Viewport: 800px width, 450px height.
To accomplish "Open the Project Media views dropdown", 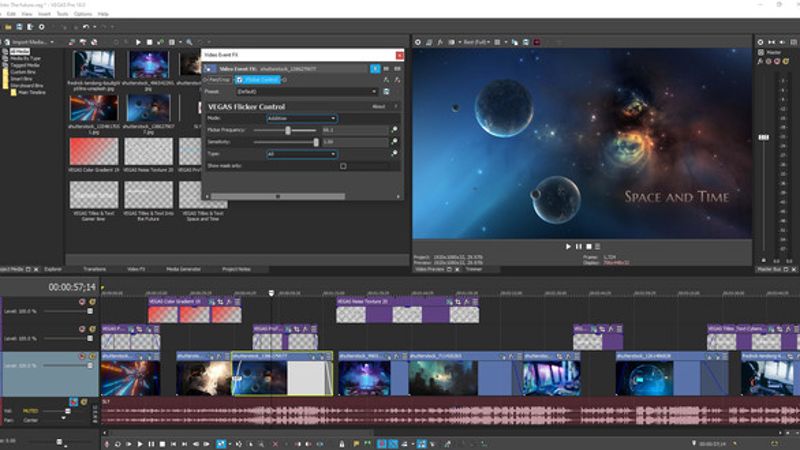I will pyautogui.click(x=180, y=42).
